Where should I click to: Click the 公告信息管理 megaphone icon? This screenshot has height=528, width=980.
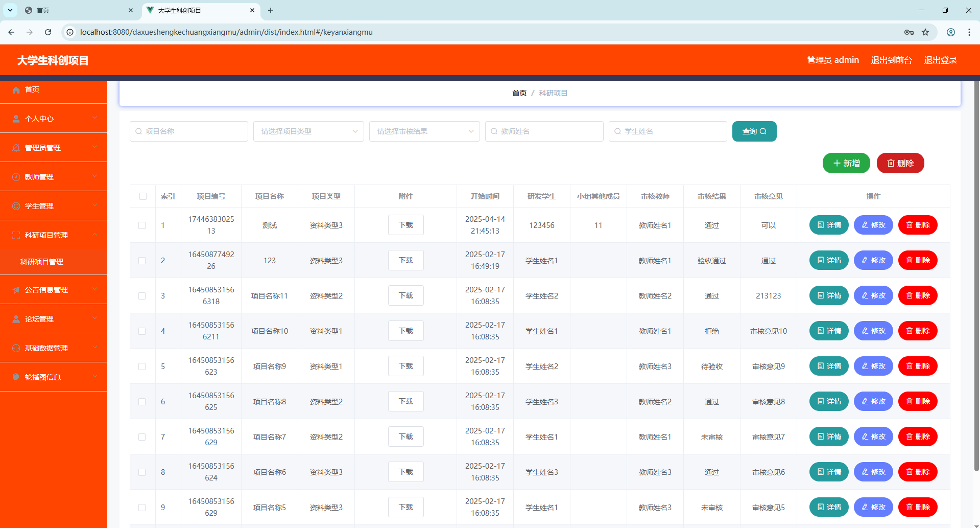point(16,290)
